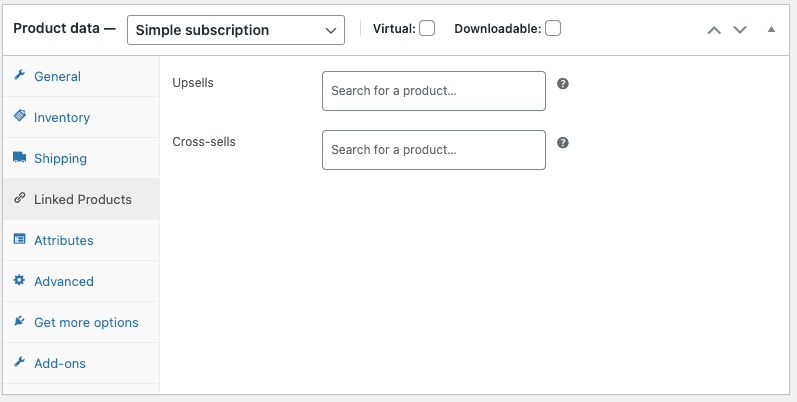Click the truck icon beside Shipping

click(x=19, y=158)
